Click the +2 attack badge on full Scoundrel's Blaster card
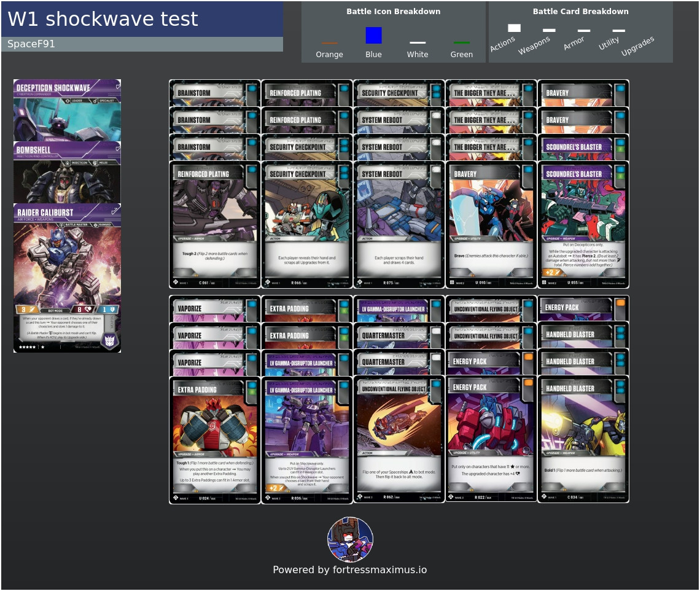 [x=551, y=273]
